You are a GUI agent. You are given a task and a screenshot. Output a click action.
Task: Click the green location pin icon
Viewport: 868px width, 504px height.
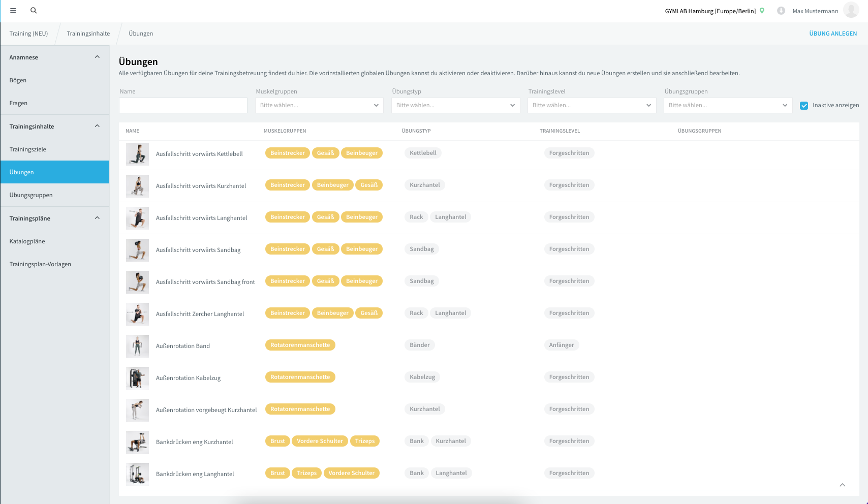762,11
